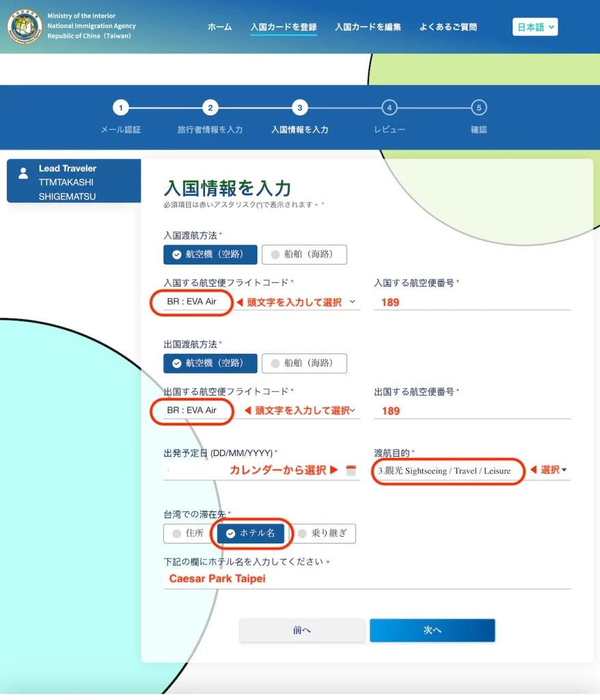Click the 前へ button
Image resolution: width=600 pixels, height=700 pixels.
click(301, 630)
